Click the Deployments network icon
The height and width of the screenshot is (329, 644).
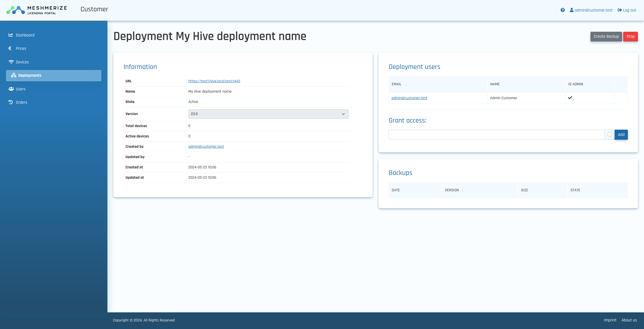click(14, 76)
